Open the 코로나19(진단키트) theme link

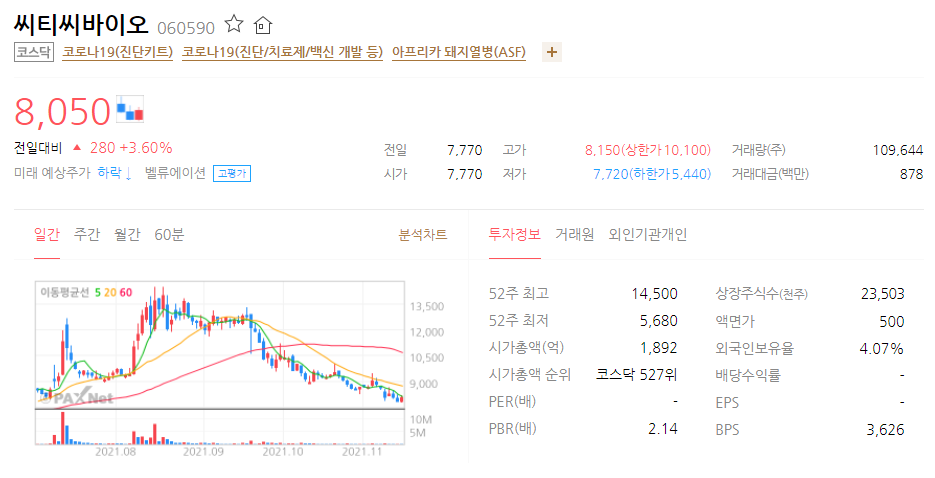(x=117, y=52)
